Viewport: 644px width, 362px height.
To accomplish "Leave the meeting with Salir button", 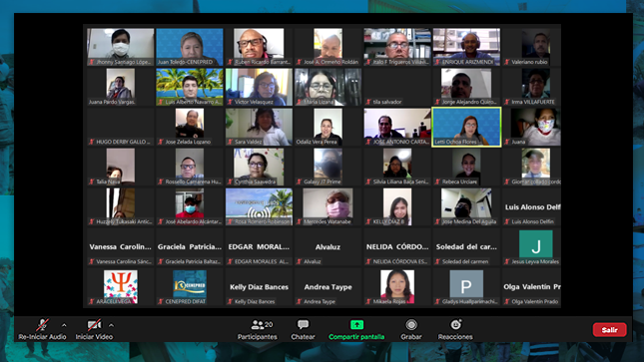I will [609, 329].
